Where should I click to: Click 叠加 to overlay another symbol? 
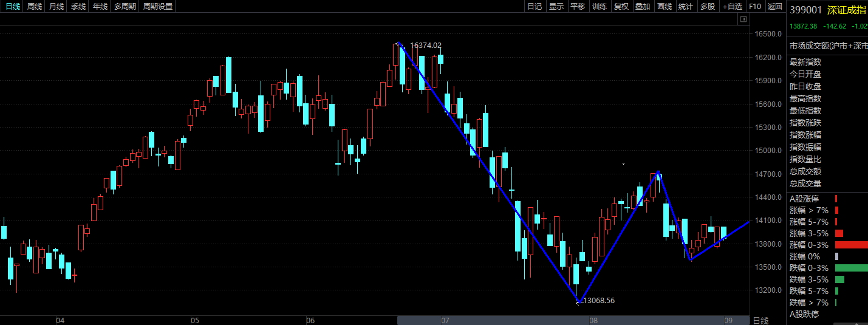tap(643, 7)
